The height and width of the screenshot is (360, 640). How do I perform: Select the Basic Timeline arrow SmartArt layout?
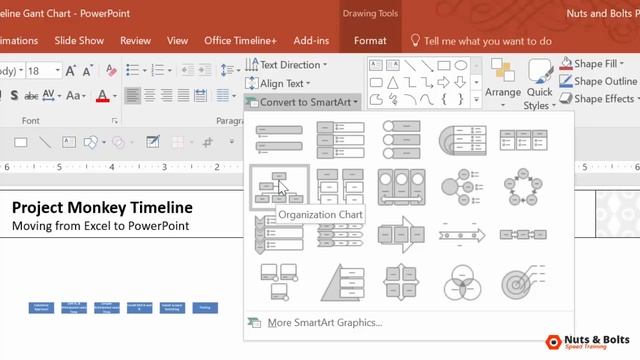tap(462, 235)
